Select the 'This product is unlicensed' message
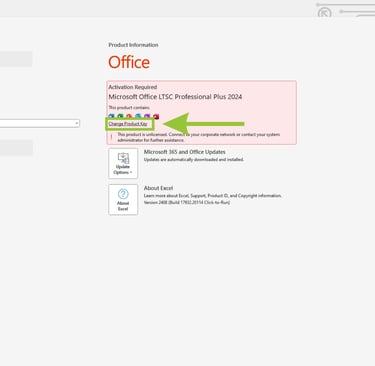 tap(199, 137)
